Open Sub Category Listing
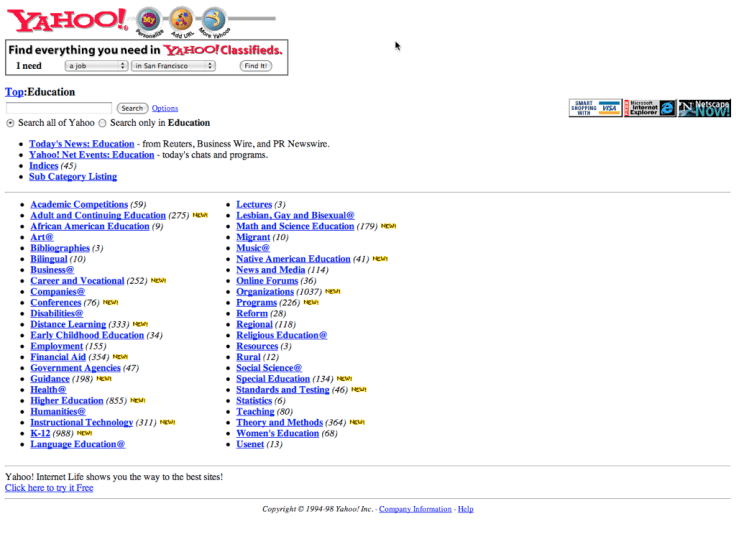This screenshot has width=736, height=552. pyautogui.click(x=73, y=176)
